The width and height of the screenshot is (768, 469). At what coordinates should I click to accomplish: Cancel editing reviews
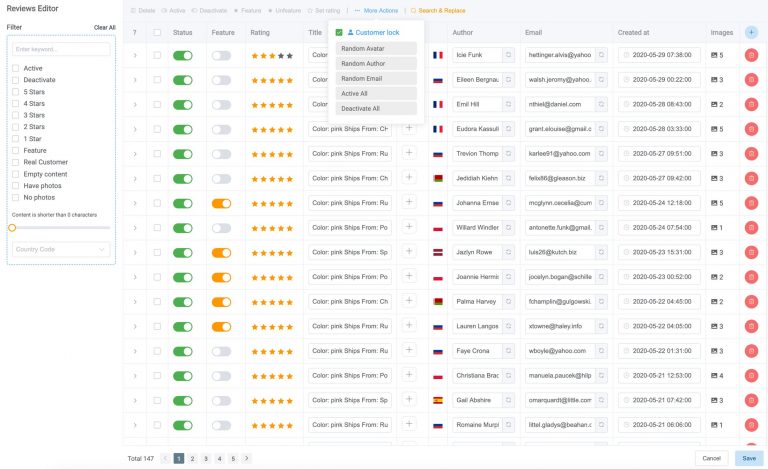(x=711, y=458)
